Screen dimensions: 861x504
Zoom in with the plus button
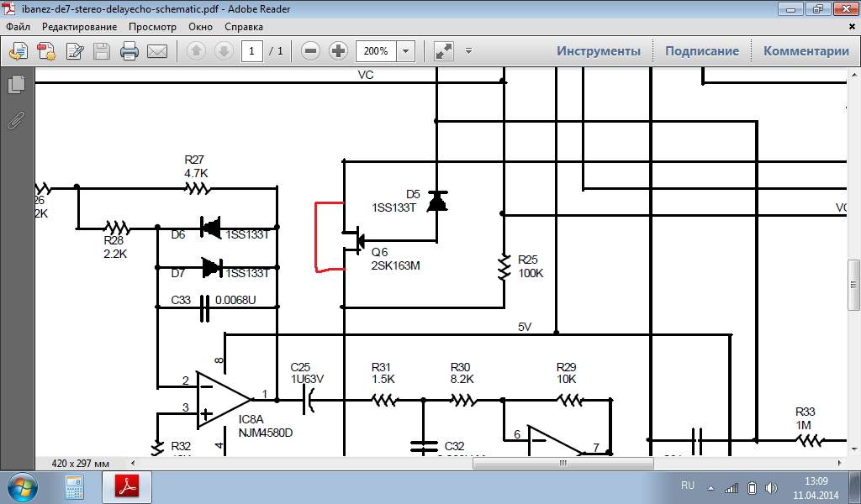(338, 51)
